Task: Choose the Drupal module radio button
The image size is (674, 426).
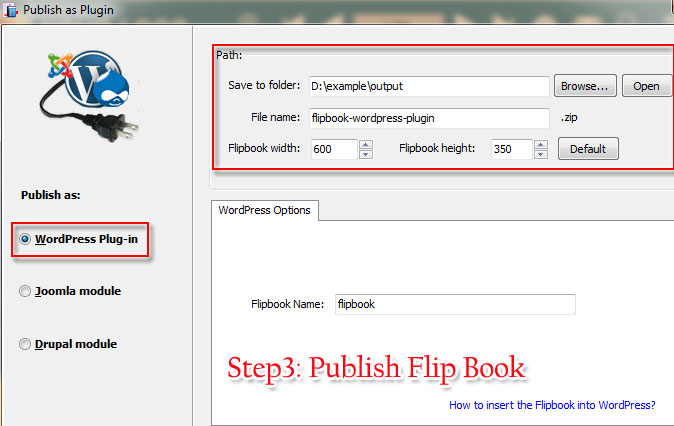Action: 25,344
